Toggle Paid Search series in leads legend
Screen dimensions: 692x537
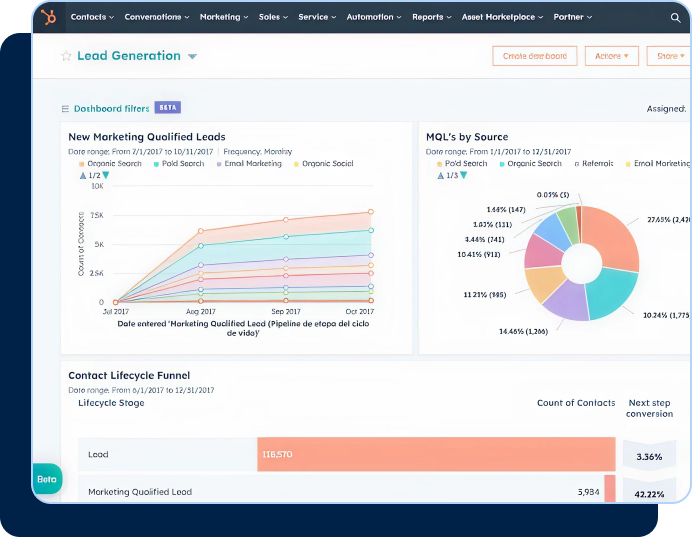pyautogui.click(x=179, y=164)
